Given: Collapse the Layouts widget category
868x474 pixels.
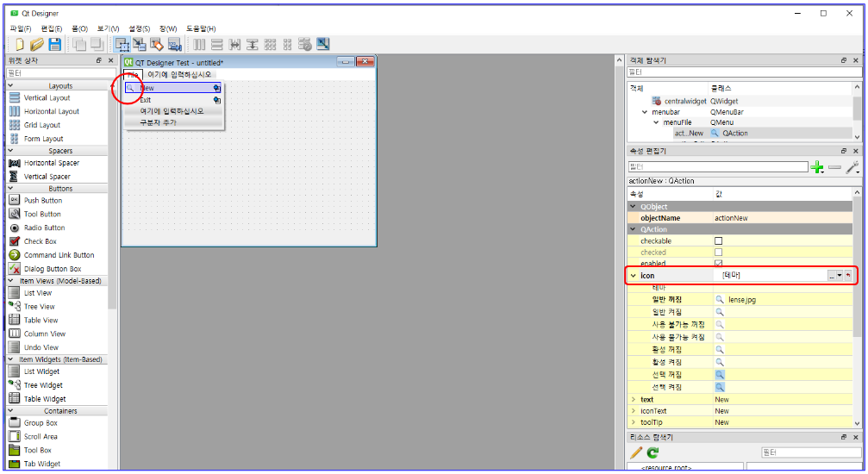Looking at the screenshot, I should click(10, 86).
